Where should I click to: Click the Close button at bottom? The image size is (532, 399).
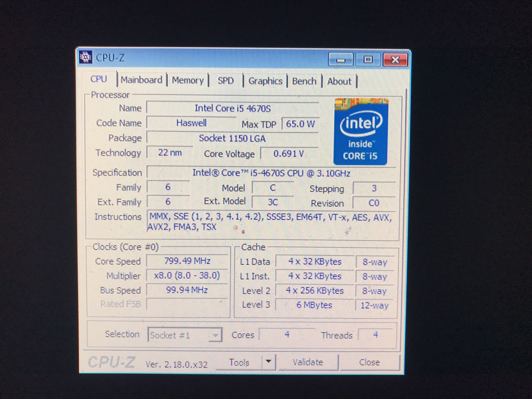click(369, 362)
